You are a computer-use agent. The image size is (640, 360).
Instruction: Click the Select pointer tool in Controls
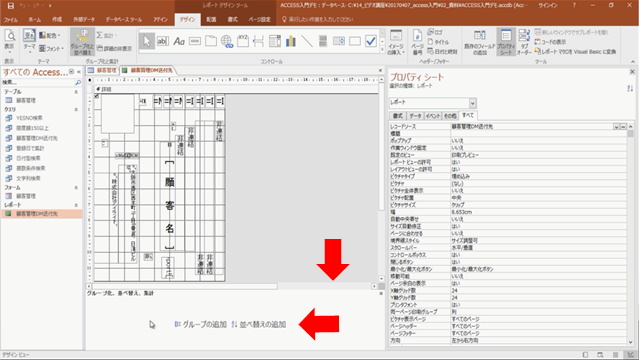click(147, 41)
